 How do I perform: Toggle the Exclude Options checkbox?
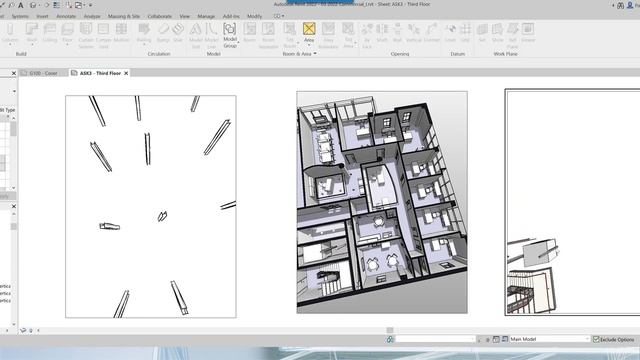tap(596, 339)
